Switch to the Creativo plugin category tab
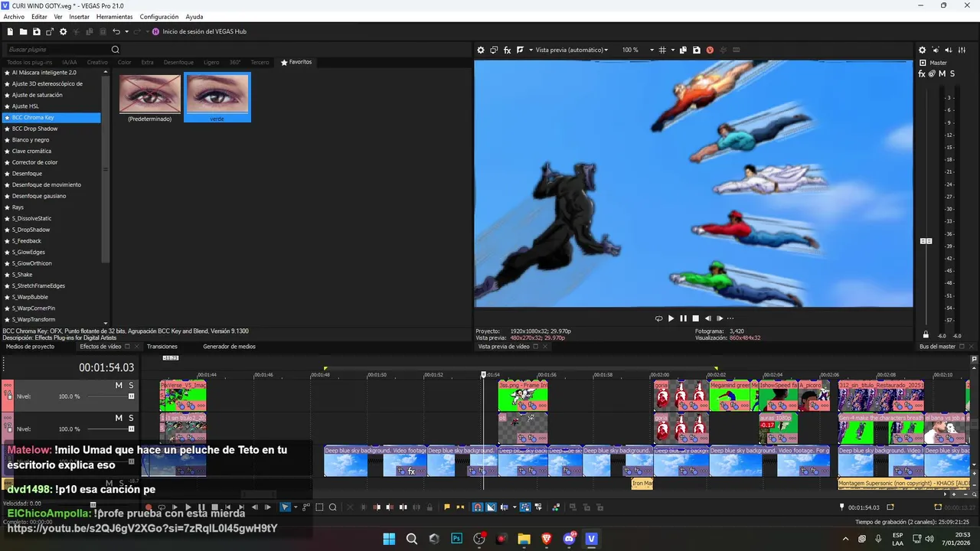 [97, 62]
